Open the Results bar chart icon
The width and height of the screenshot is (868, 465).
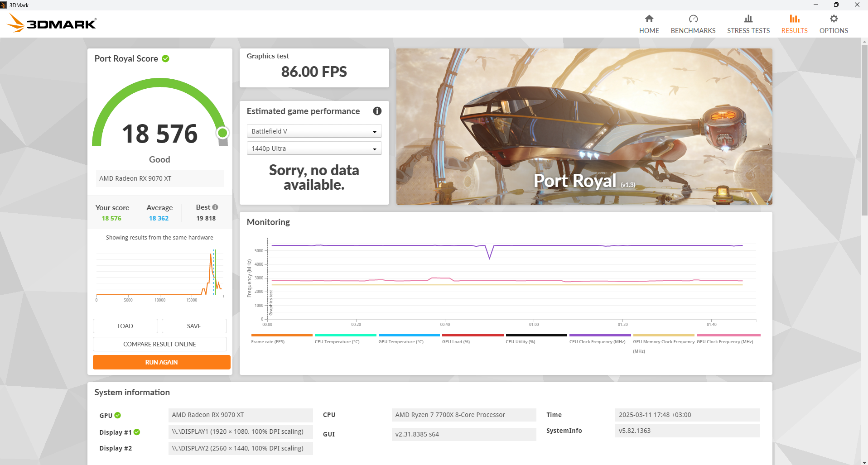(x=794, y=19)
